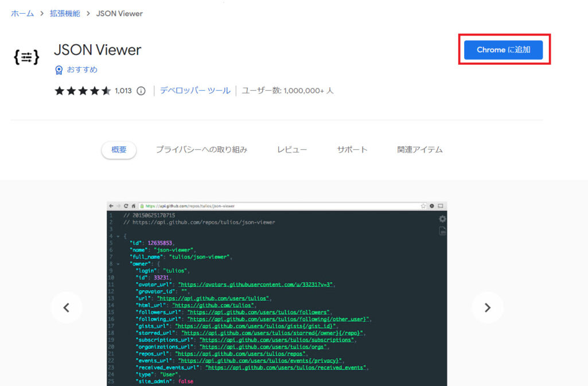The image size is (588, 386).
Task: Click the bookmark star in preview address bar
Action: [423, 206]
